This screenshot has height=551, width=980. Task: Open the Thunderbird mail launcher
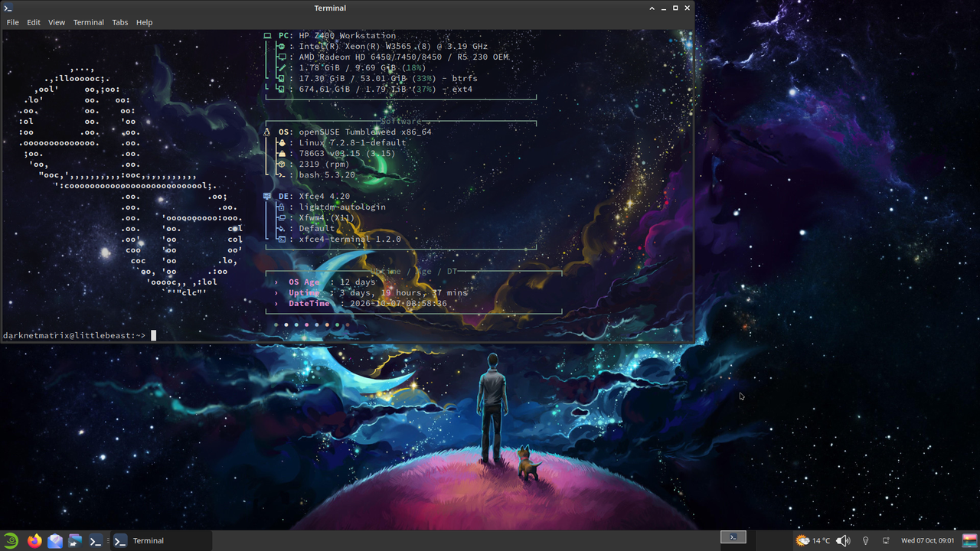pyautogui.click(x=54, y=540)
